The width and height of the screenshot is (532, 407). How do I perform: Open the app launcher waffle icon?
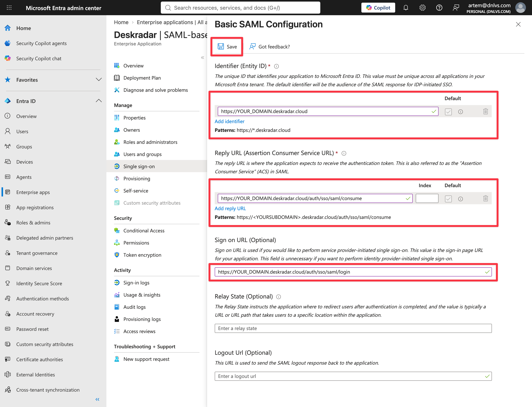[9, 8]
